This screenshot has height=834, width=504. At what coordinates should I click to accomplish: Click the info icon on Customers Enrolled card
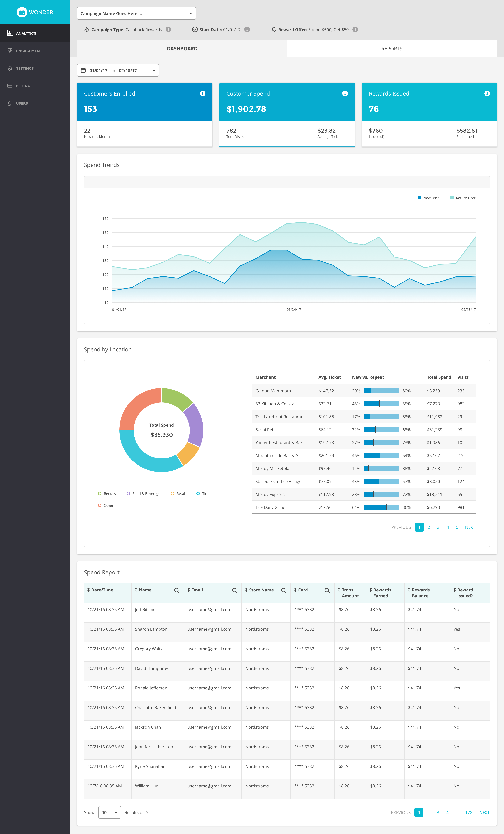(202, 93)
